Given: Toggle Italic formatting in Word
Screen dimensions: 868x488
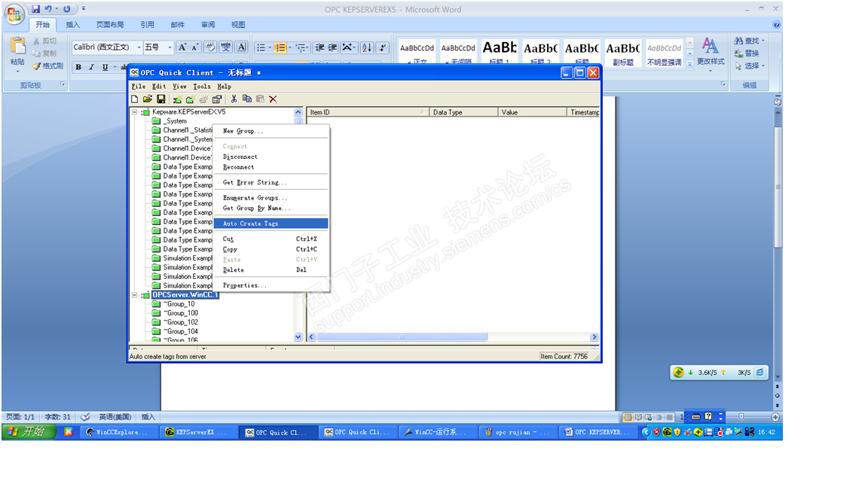Looking at the screenshot, I should click(x=91, y=67).
